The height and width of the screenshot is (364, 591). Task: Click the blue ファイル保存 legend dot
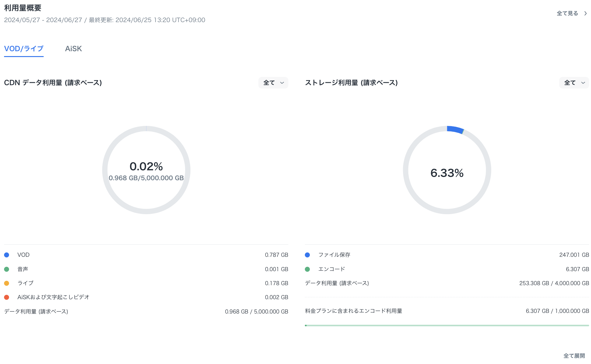[307, 255]
